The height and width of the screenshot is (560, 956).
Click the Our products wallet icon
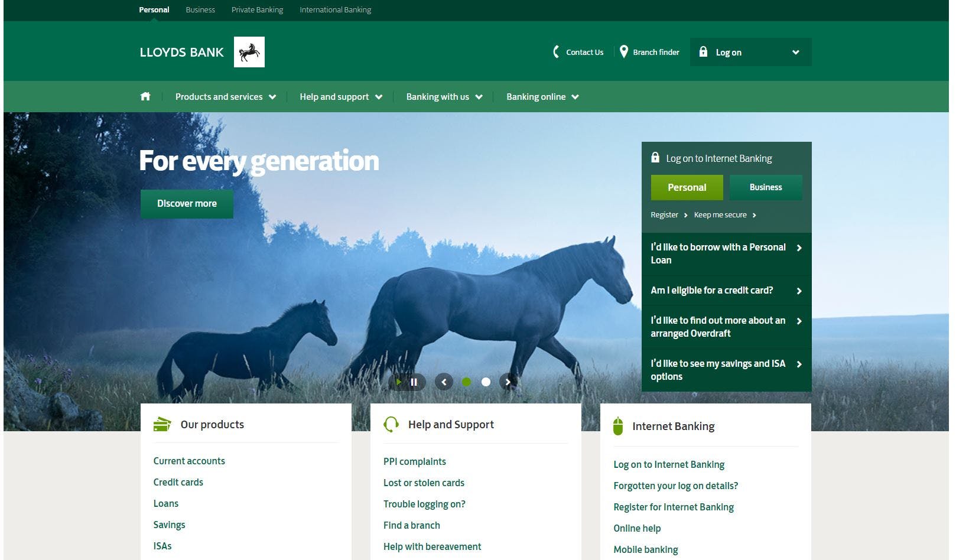161,424
